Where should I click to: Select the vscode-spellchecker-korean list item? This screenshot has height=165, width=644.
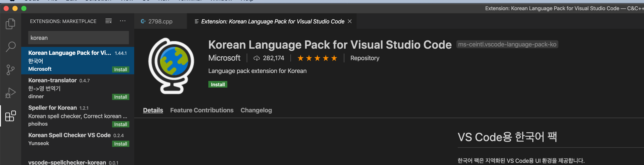77,161
